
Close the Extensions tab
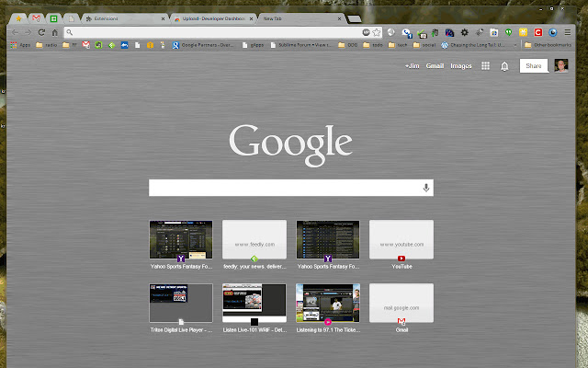tap(164, 18)
